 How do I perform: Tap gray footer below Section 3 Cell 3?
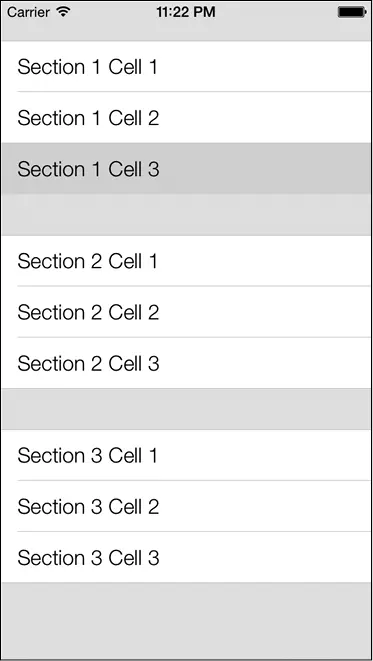186,621
